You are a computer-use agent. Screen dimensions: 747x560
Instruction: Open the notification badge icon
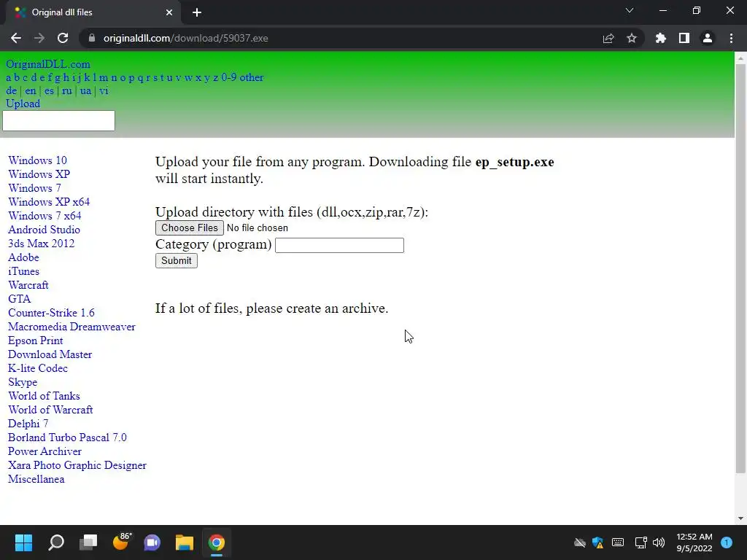727,542
